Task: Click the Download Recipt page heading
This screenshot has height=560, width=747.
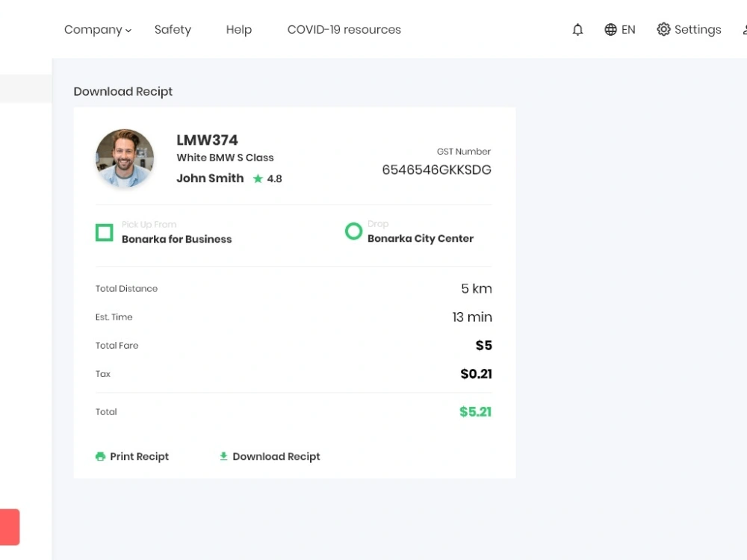Action: click(123, 91)
